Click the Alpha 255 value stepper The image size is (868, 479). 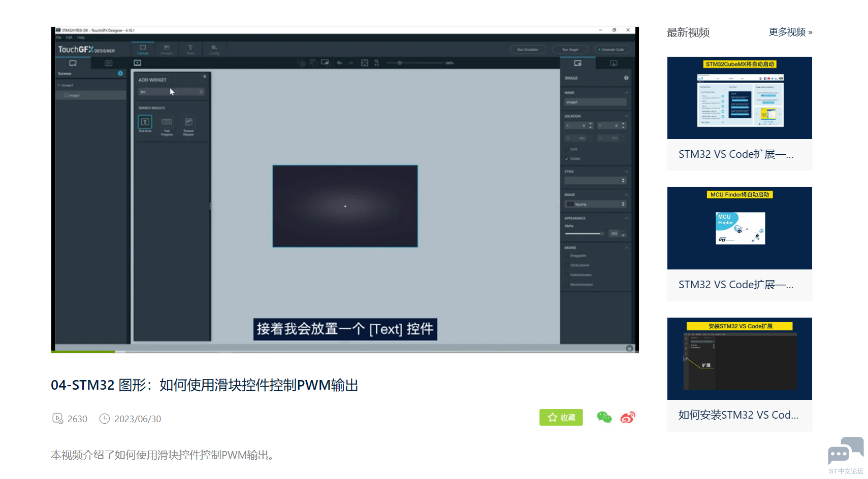tap(623, 234)
